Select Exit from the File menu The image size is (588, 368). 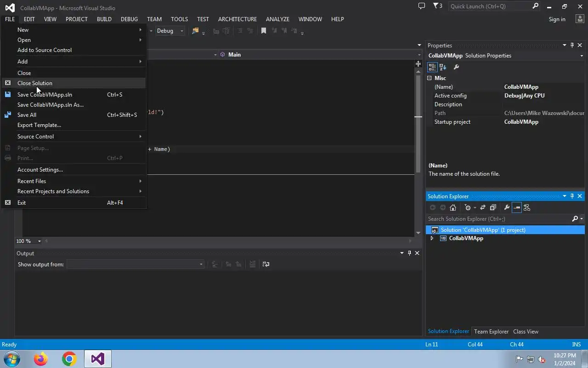[74, 203]
